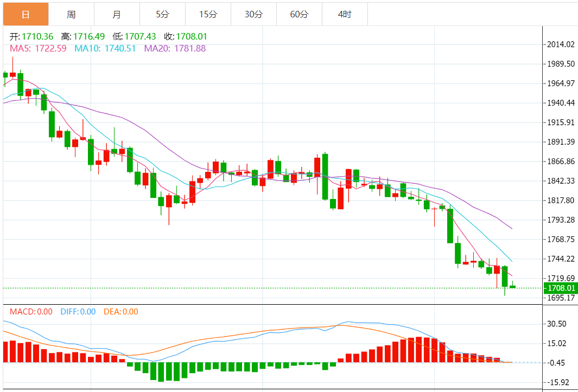Click the tallest red MACD histogram bar
This screenshot has width=578, height=392.
pos(419,350)
